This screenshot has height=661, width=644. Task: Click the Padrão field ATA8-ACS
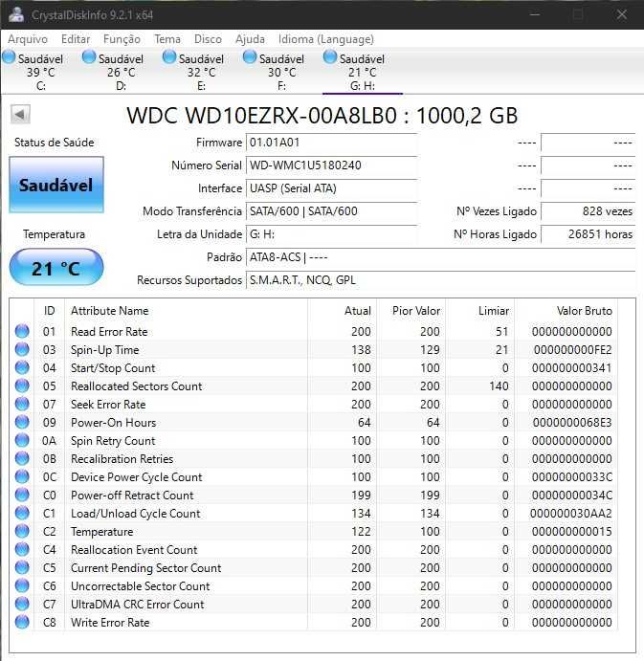click(441, 256)
